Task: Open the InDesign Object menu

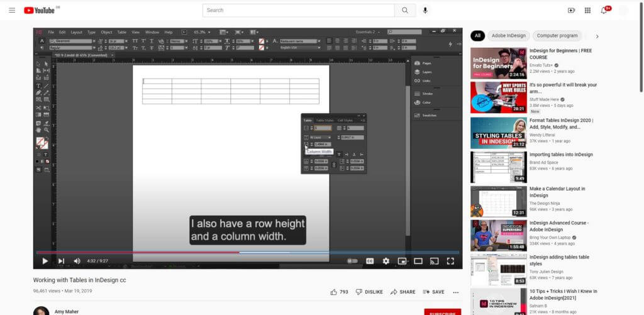Action: [x=106, y=32]
